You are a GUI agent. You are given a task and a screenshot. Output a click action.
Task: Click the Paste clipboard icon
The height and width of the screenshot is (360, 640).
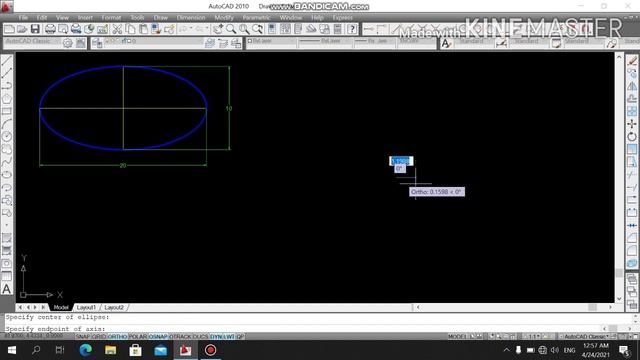[x=143, y=29]
